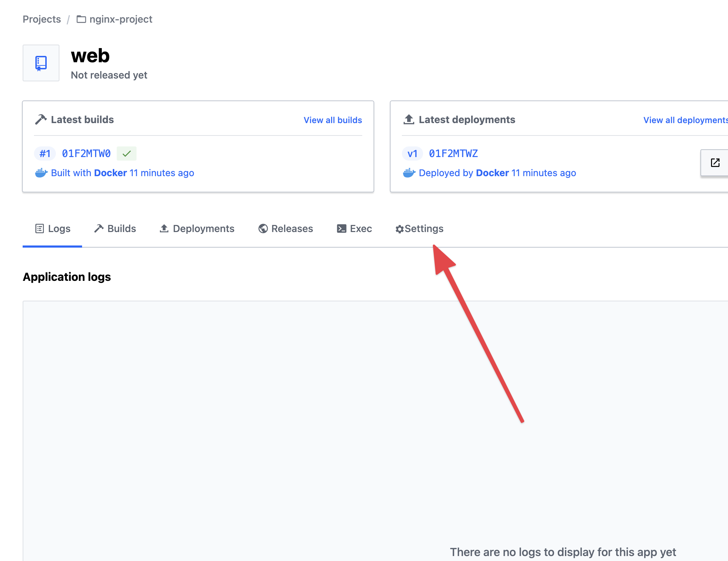Viewport: 728px width, 561px height.
Task: Navigate to Projects breadcrumb
Action: tap(41, 19)
